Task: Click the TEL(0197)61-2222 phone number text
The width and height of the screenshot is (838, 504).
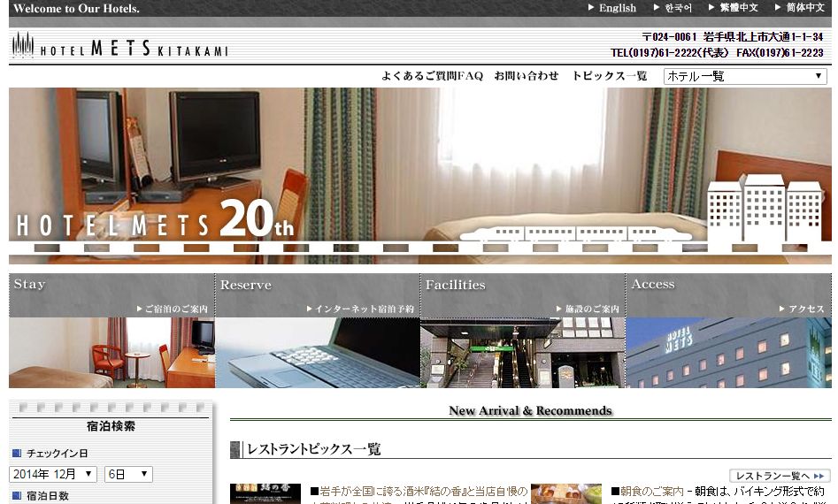Action: pyautogui.click(x=654, y=53)
